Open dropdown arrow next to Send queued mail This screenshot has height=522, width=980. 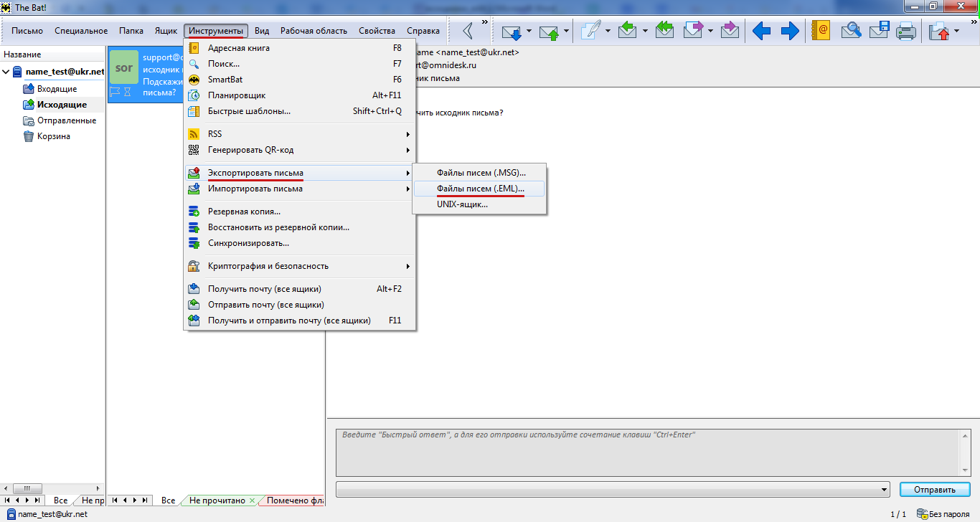click(x=566, y=31)
